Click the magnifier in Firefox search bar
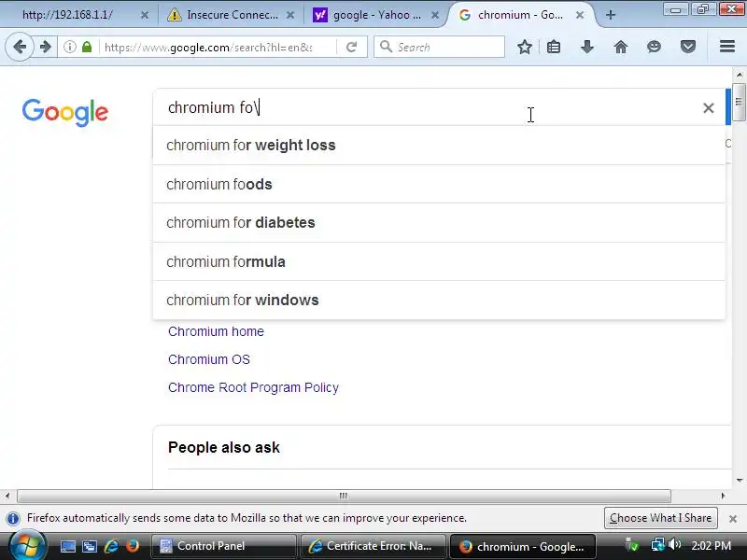Image resolution: width=747 pixels, height=560 pixels. [x=386, y=47]
